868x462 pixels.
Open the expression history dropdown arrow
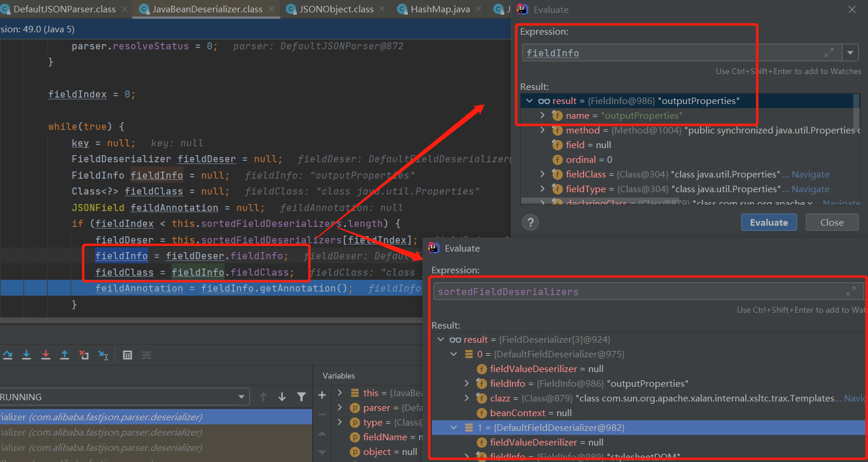(x=850, y=53)
